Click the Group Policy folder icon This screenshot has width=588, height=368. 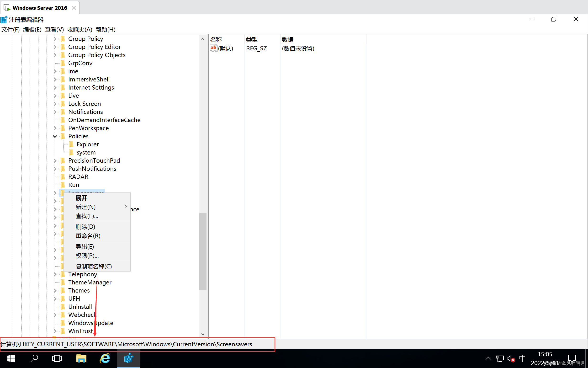63,39
